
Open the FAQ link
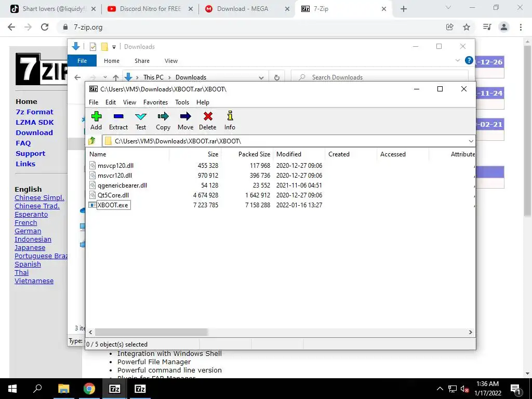(x=23, y=143)
